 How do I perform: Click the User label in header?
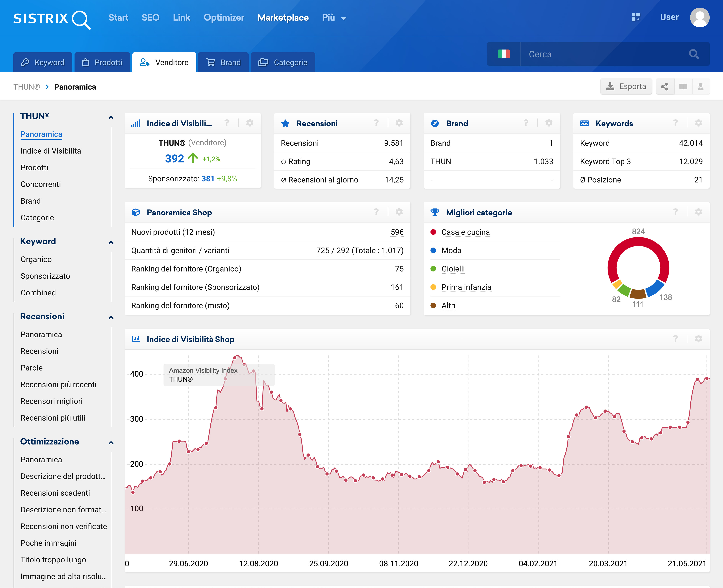(669, 17)
